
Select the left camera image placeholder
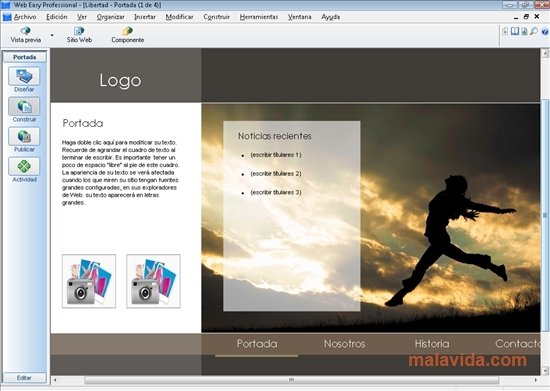tap(89, 281)
